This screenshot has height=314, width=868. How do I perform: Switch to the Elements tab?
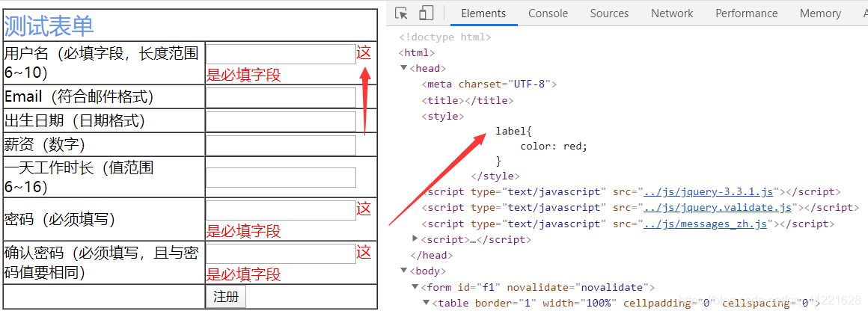pos(483,13)
